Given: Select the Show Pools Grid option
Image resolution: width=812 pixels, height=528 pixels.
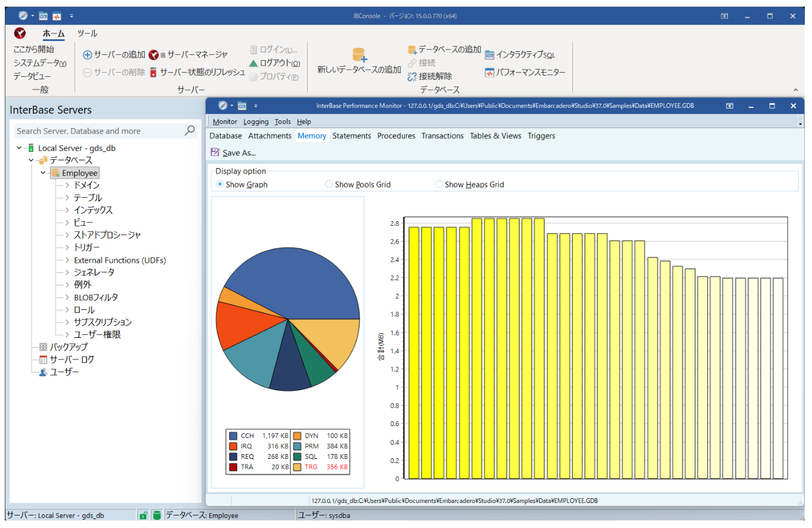Looking at the screenshot, I should click(x=329, y=185).
